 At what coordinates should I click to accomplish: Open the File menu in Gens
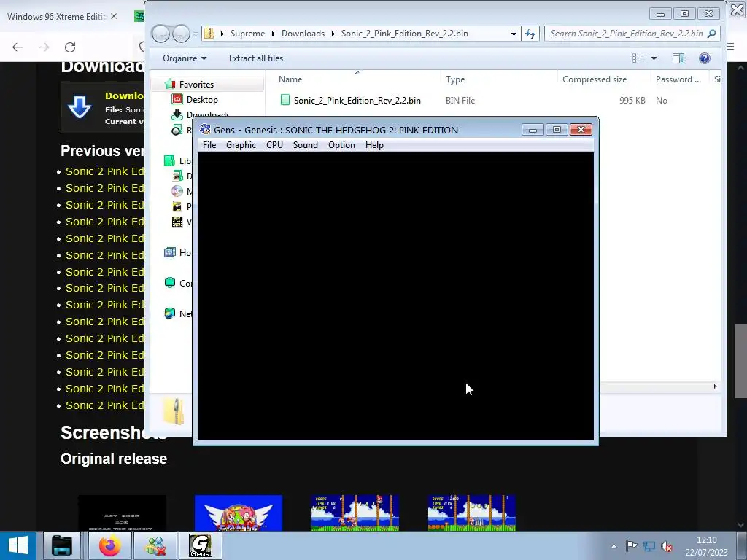pyautogui.click(x=209, y=145)
